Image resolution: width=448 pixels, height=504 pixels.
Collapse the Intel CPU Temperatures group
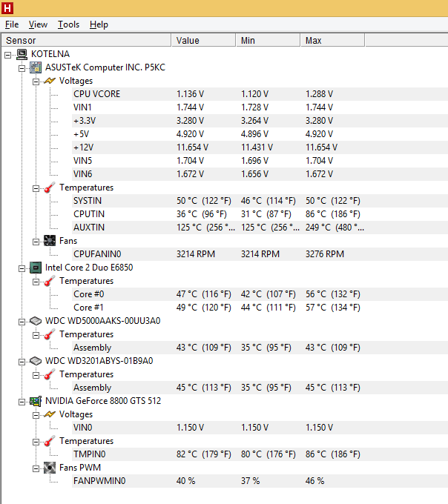36,282
